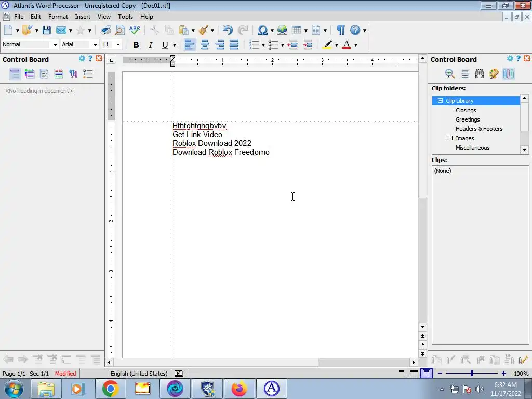532x399 pixels.
Task: Open the Edit menu
Action: click(36, 16)
